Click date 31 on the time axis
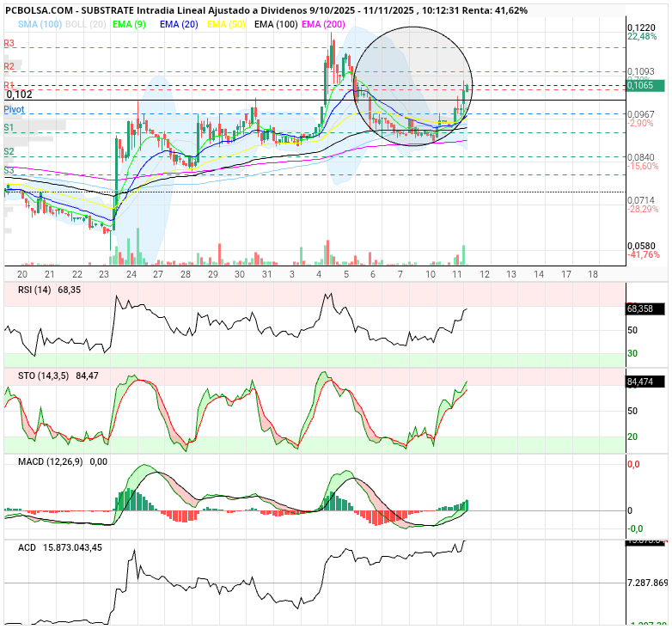The height and width of the screenshot is (629, 672). [x=267, y=275]
